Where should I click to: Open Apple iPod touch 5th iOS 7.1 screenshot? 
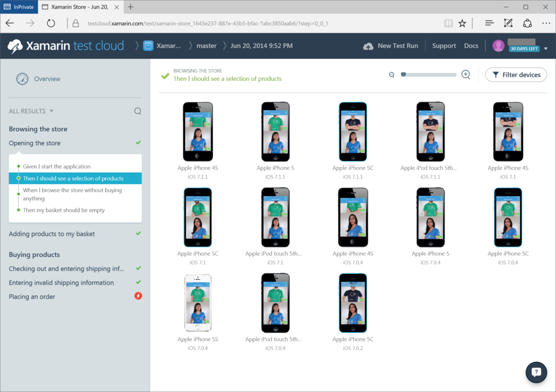click(x=275, y=217)
